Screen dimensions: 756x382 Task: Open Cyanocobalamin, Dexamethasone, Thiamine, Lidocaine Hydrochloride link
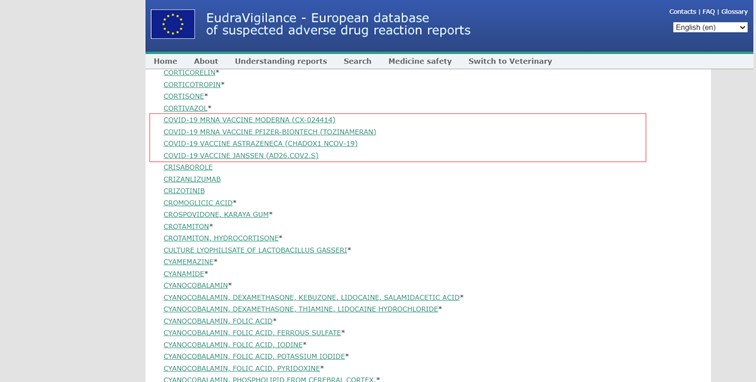301,309
